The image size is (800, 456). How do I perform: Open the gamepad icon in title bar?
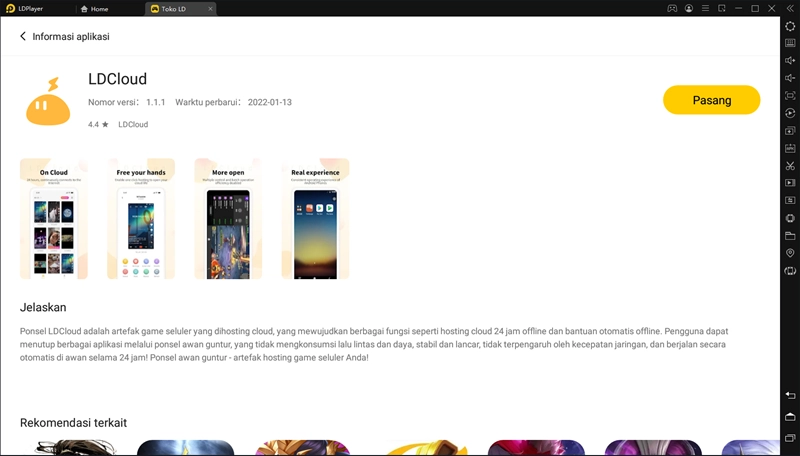point(672,9)
